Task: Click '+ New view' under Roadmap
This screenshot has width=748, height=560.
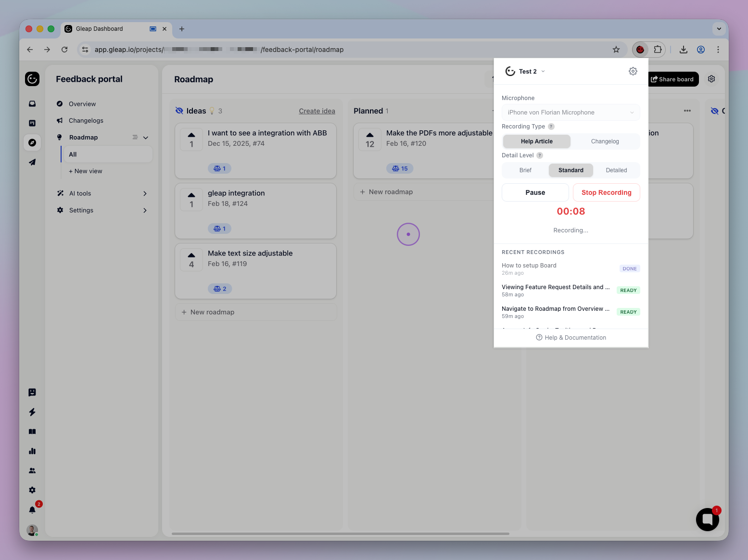Action: pos(86,171)
